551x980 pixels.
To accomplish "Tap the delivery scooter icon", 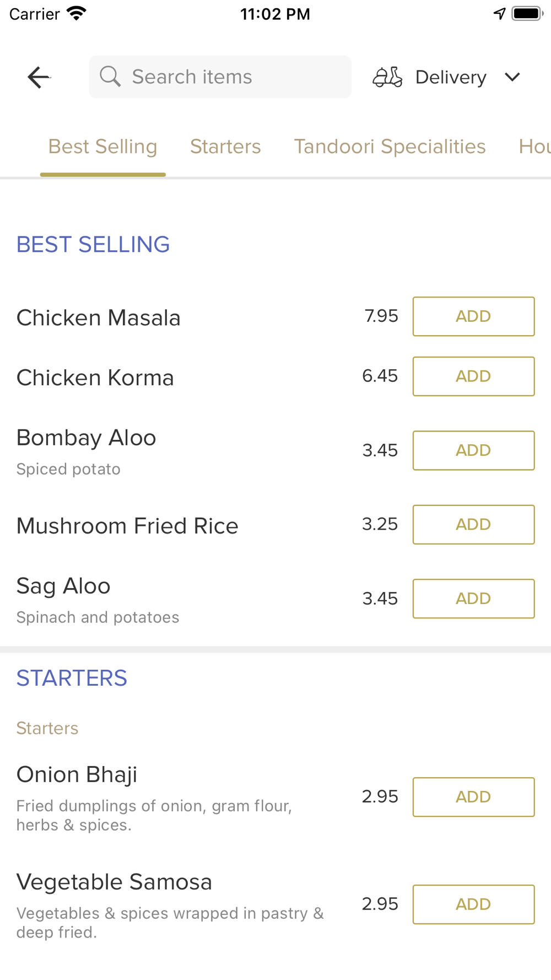I will tap(387, 77).
